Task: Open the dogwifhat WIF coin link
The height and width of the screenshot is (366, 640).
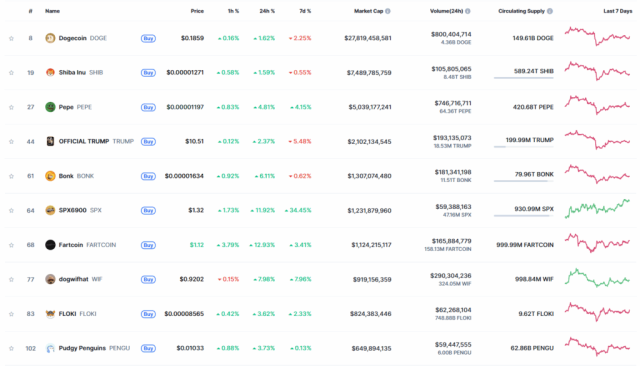Action: 74,279
